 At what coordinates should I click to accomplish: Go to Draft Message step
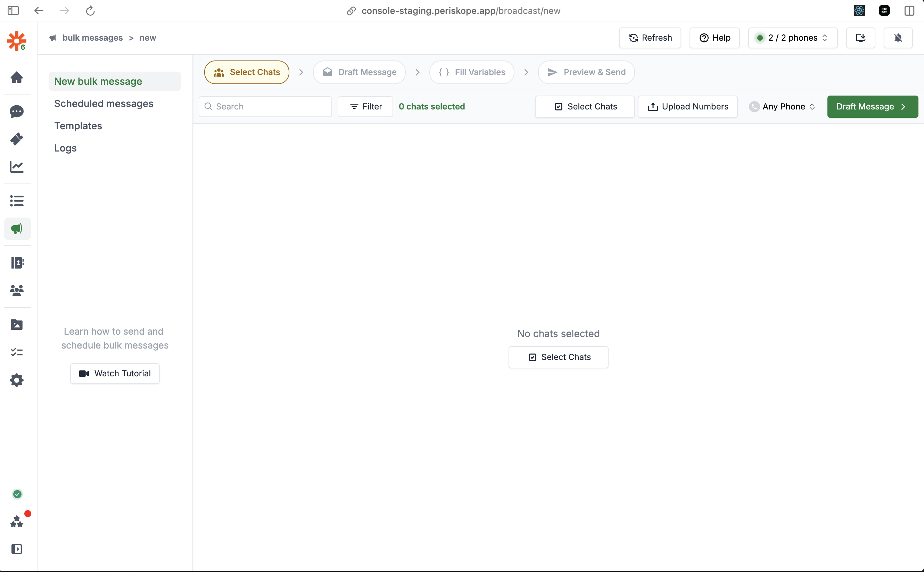pyautogui.click(x=359, y=72)
